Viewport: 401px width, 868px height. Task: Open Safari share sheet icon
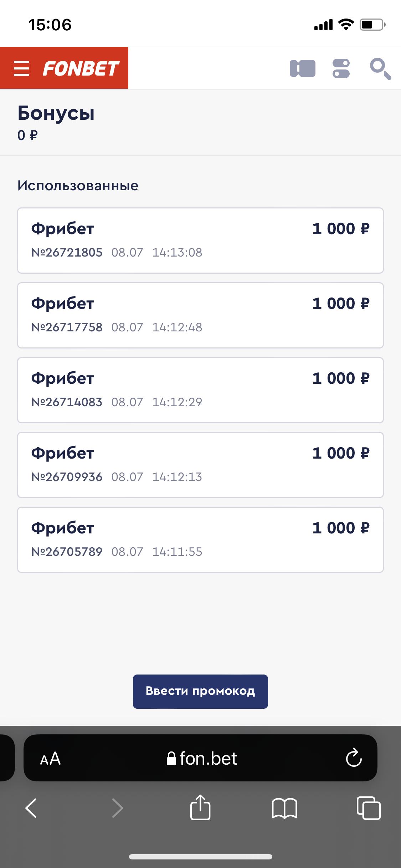[x=200, y=807]
